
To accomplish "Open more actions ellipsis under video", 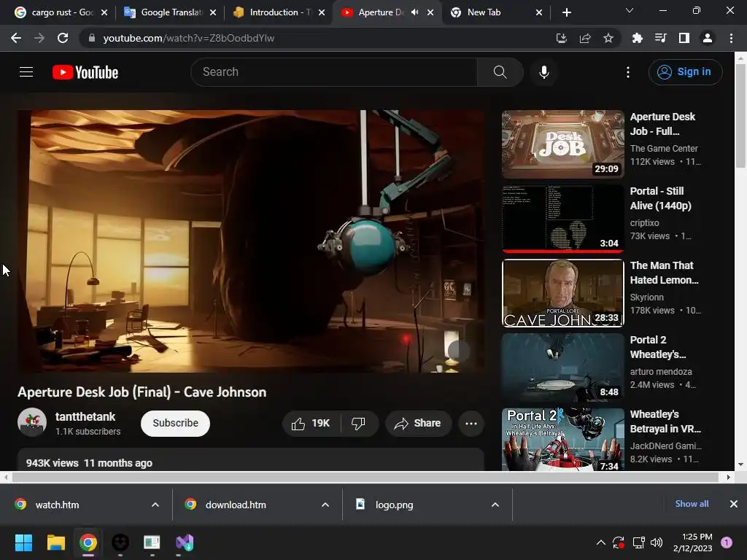I will coord(471,424).
